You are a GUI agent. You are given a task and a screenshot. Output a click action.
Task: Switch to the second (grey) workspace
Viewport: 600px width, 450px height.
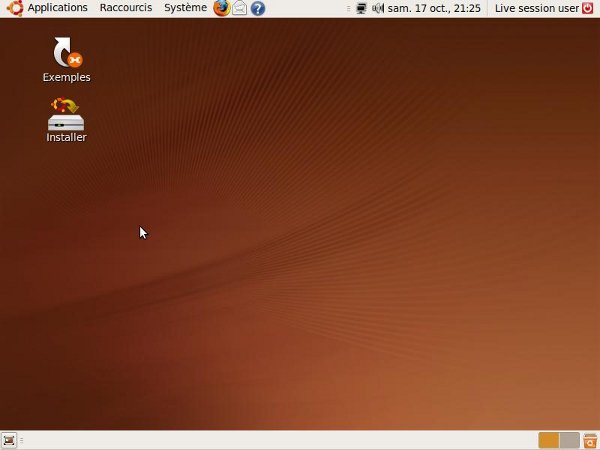tap(569, 440)
